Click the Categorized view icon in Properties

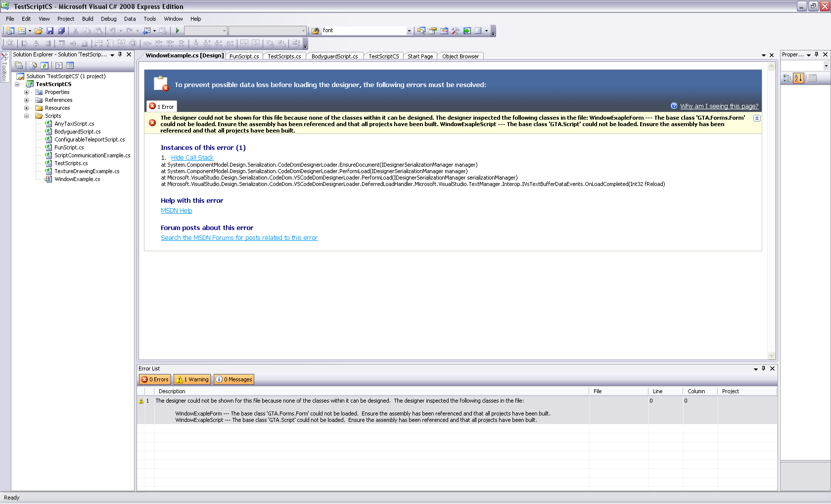pyautogui.click(x=787, y=78)
